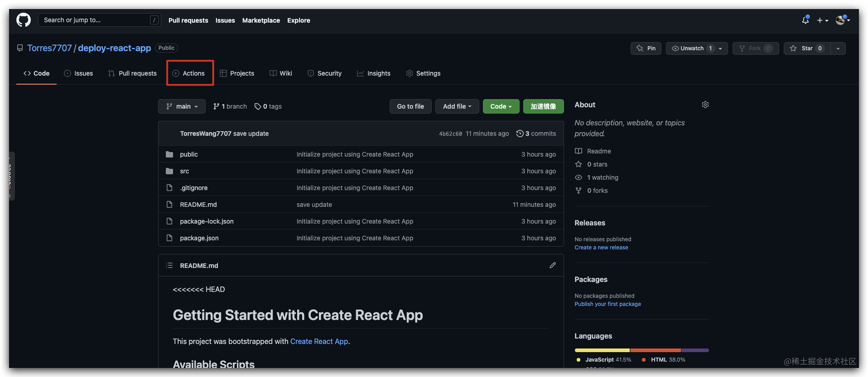868x377 pixels.
Task: Click the package.json file icon
Action: coord(169,238)
